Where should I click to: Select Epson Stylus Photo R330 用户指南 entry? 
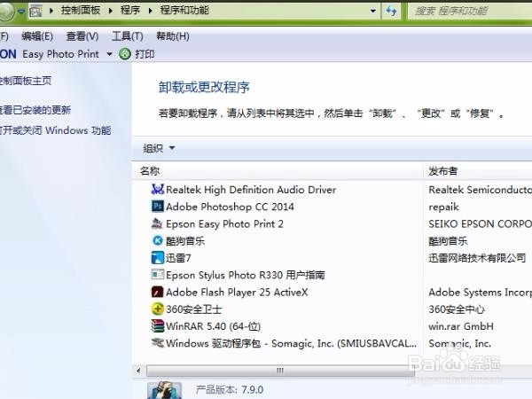(x=245, y=275)
